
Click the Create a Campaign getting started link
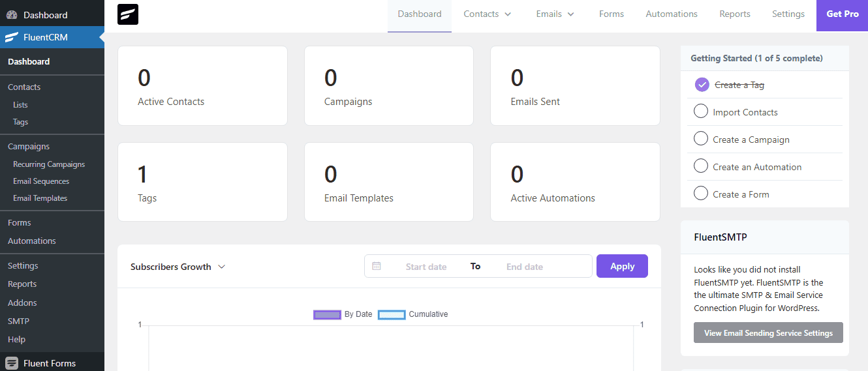coord(751,140)
